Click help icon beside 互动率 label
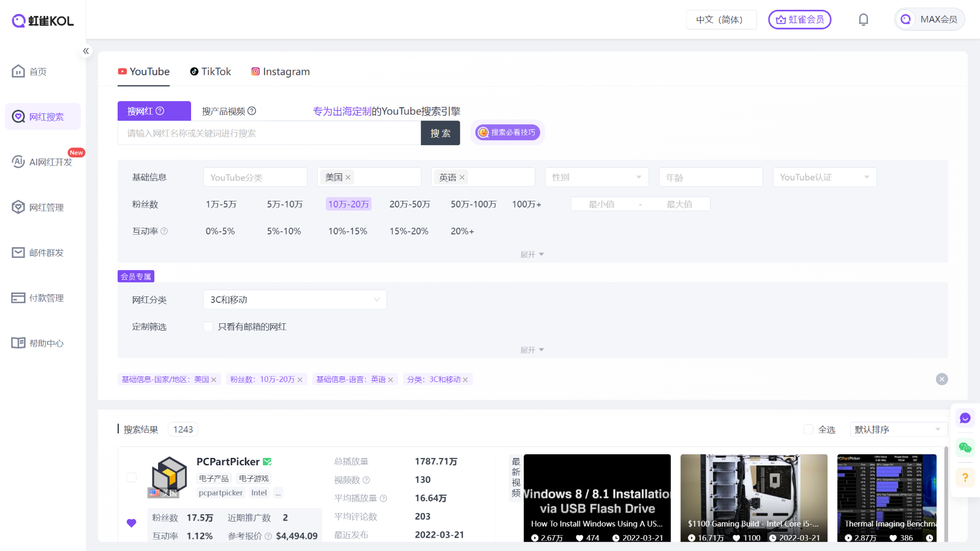This screenshot has height=551, width=980. 164,231
